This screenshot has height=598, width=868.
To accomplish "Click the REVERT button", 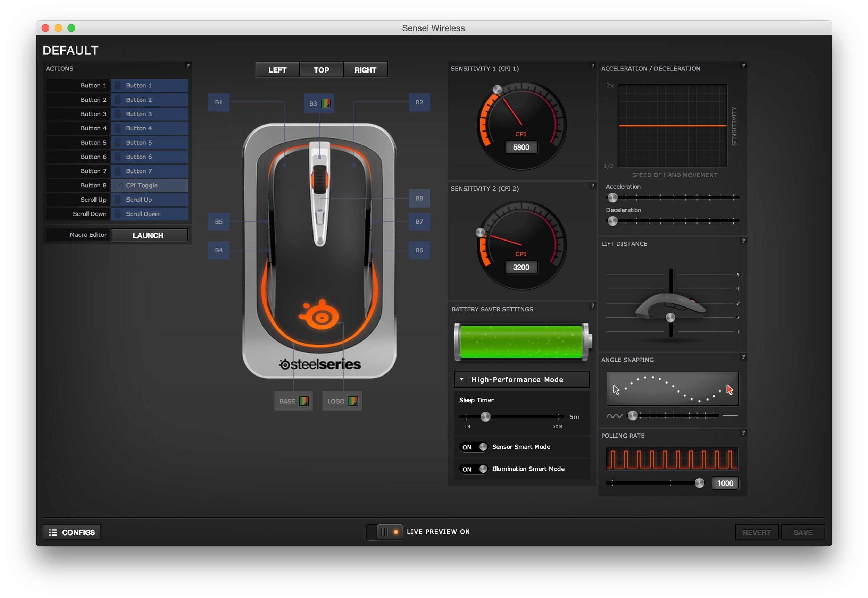I will (757, 532).
